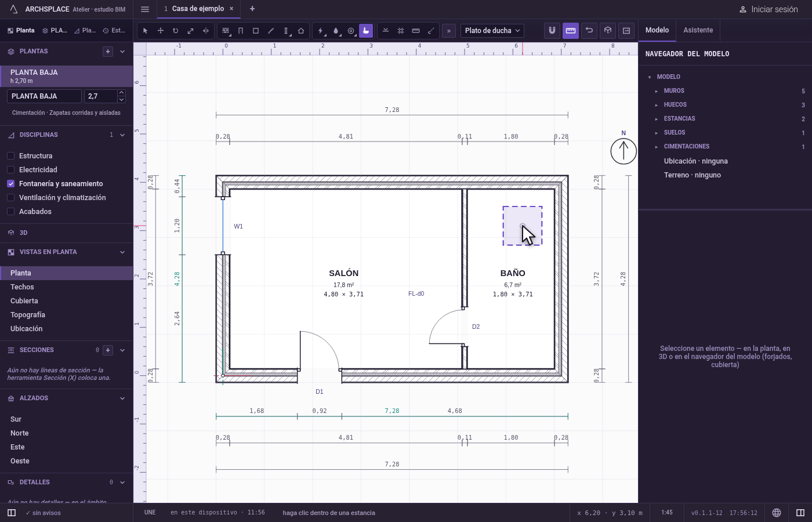Expand the ESTANCIAS tree node
This screenshot has height=522, width=812.
tap(657, 119)
